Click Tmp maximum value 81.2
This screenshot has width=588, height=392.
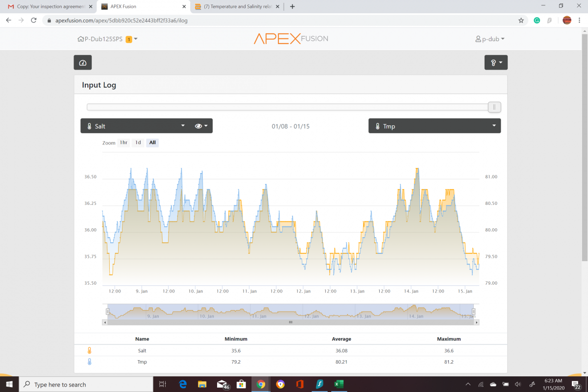pos(449,362)
